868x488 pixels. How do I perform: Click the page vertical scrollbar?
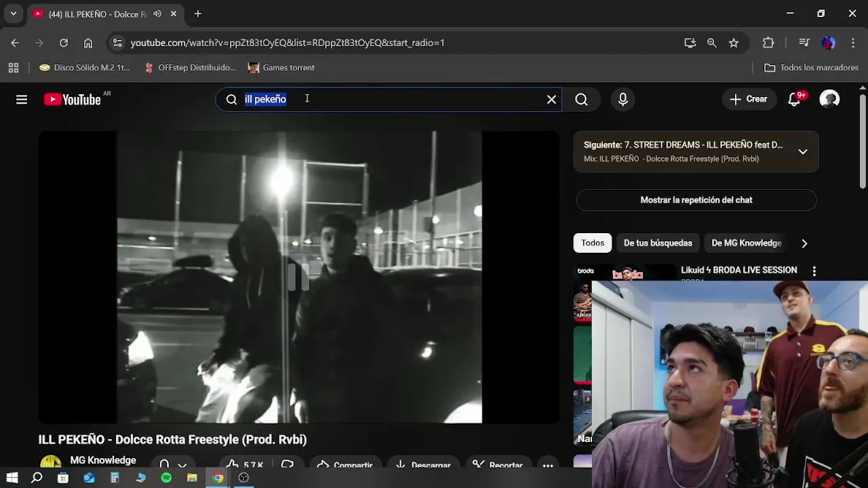[x=863, y=142]
